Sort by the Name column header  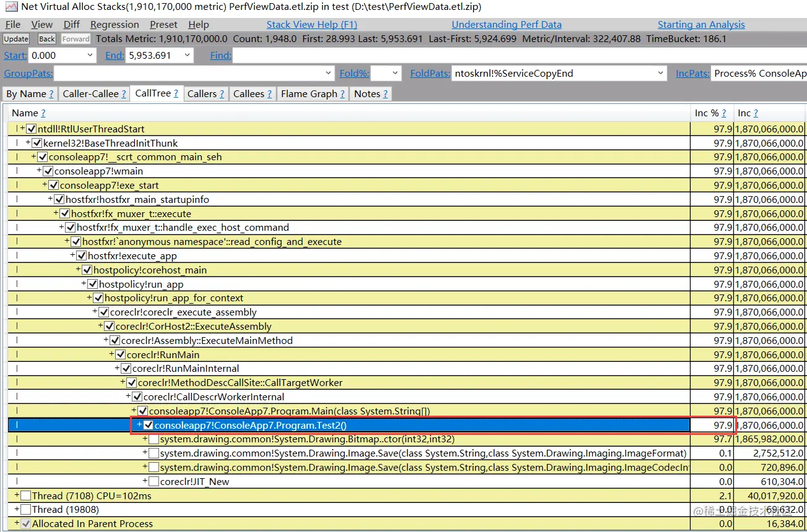pyautogui.click(x=25, y=113)
